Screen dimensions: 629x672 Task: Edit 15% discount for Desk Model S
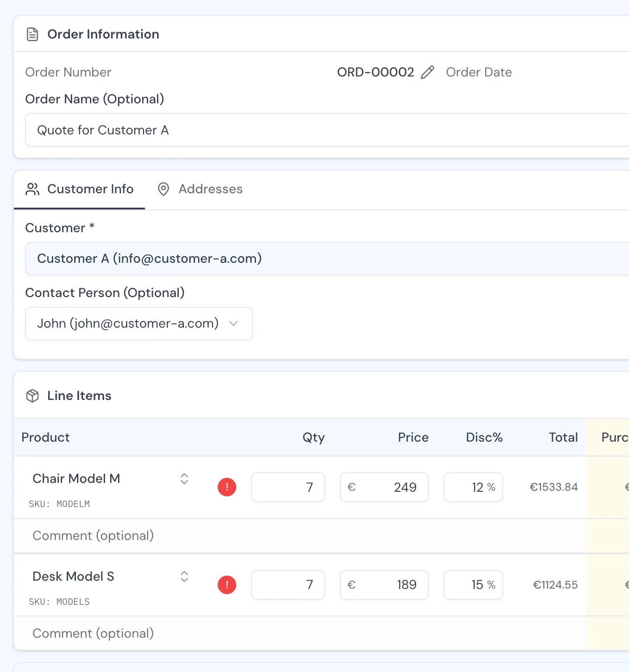[473, 585]
